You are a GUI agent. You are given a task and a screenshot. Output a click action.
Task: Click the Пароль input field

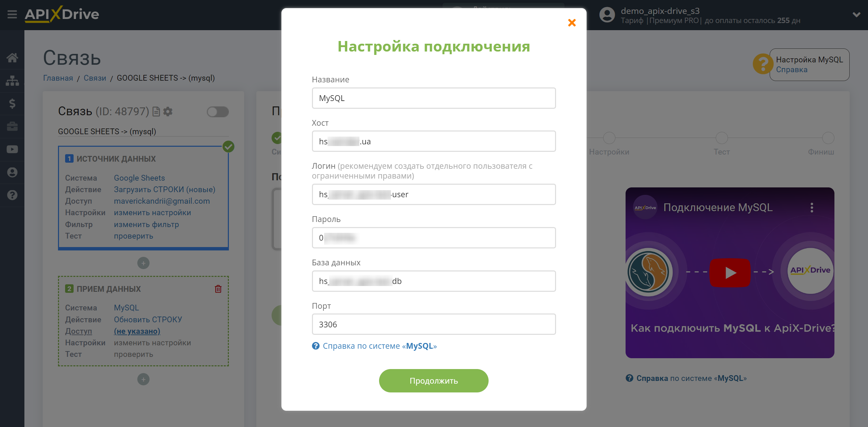click(434, 238)
